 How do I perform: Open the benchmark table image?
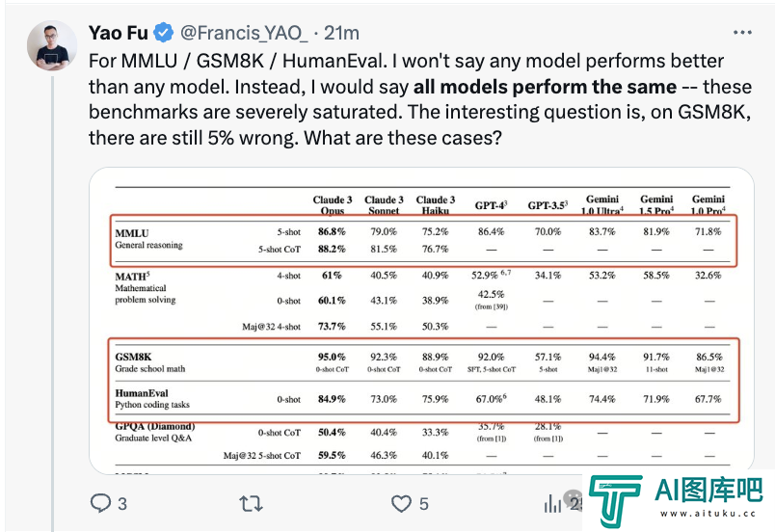(421, 321)
